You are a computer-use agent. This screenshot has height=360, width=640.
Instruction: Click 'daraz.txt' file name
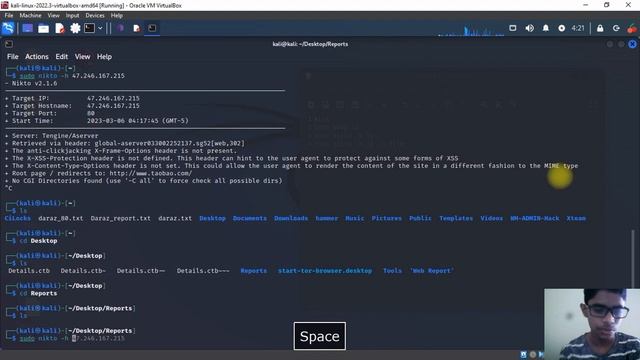point(175,218)
